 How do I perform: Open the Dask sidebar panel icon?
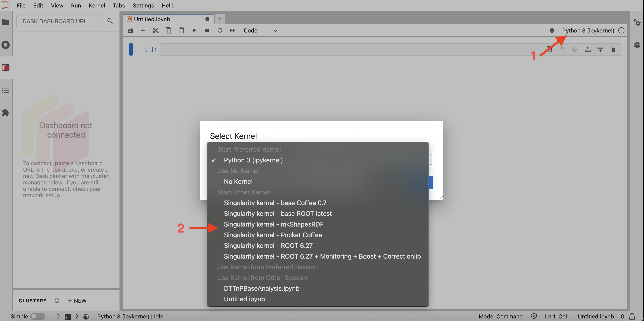[x=6, y=68]
